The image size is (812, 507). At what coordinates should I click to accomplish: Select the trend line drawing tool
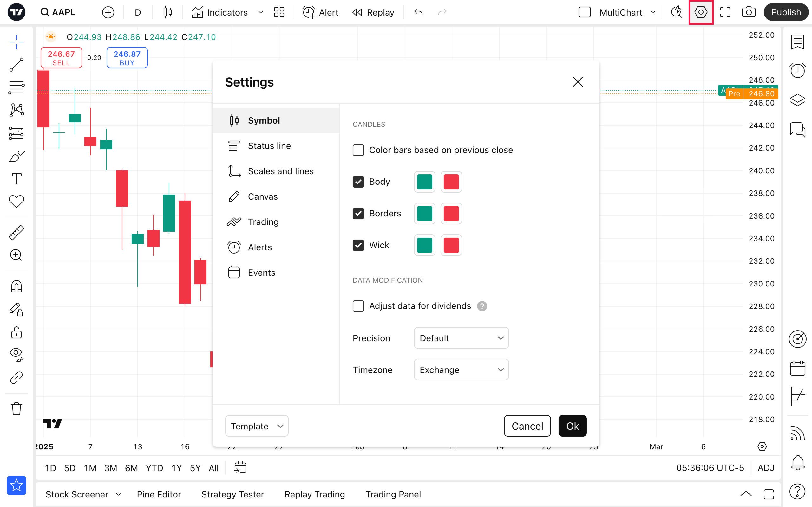tap(16, 65)
